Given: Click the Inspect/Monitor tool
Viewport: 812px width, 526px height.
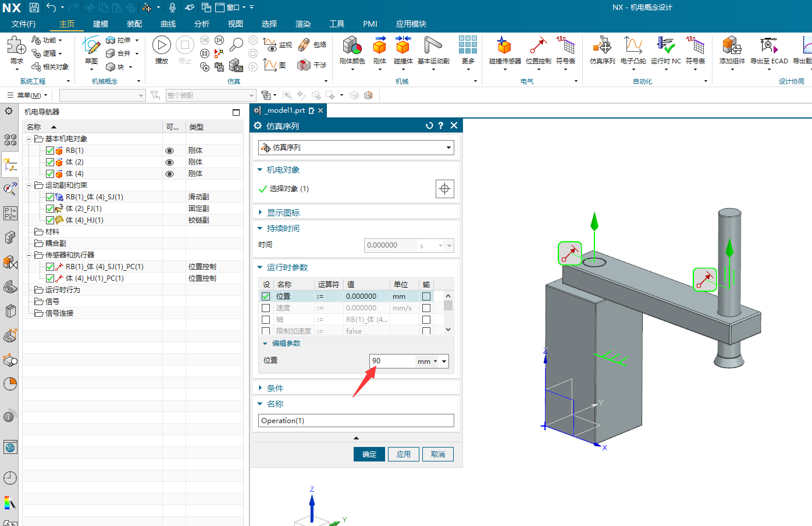Looking at the screenshot, I should (x=278, y=45).
